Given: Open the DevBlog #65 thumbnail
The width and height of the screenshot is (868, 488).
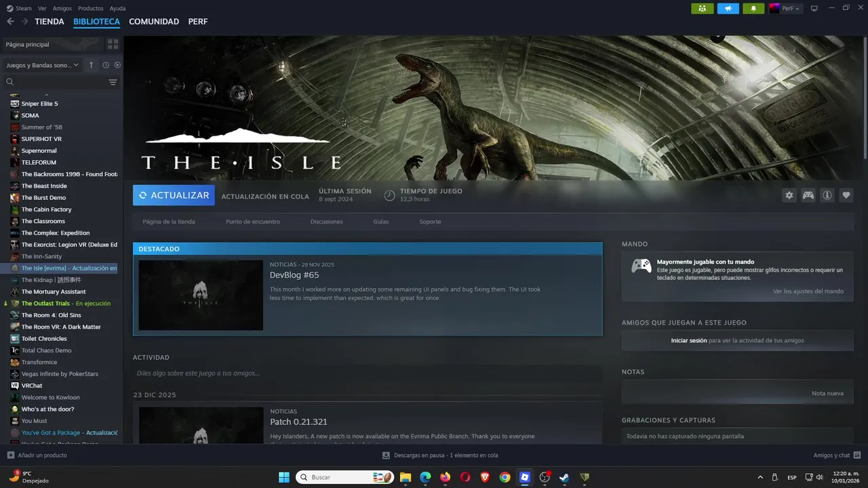Looking at the screenshot, I should click(x=201, y=295).
